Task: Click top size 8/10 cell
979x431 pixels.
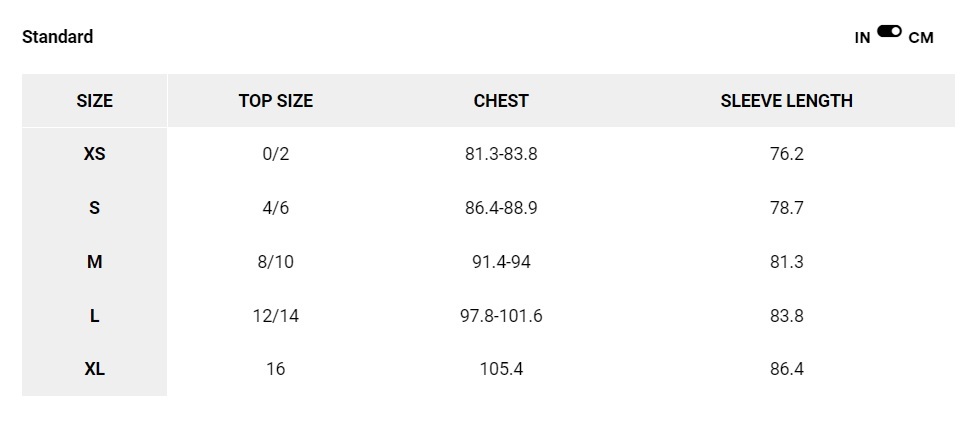Action: (x=276, y=262)
